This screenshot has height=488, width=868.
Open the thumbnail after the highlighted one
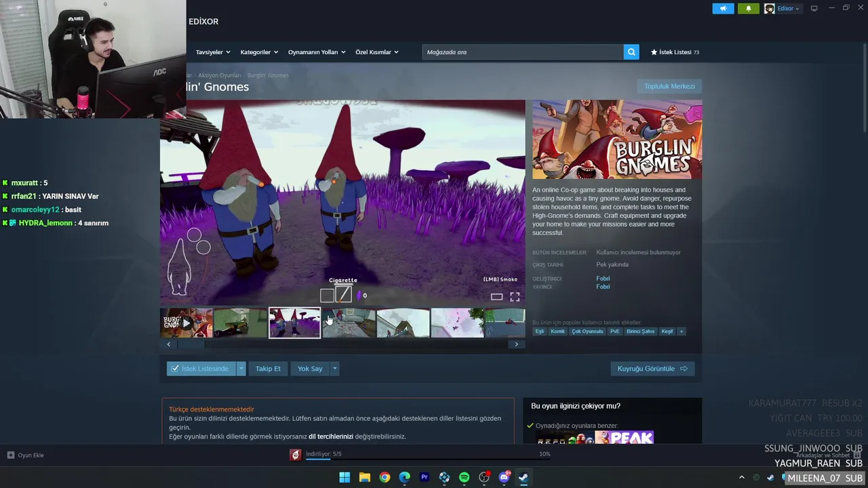[349, 323]
